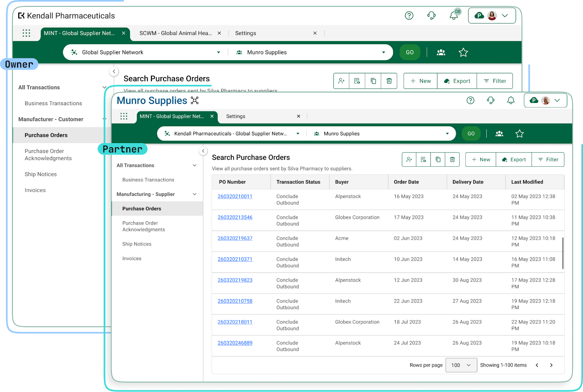The image size is (583, 392).
Task: Click copy icon in Kendall window toolbar
Action: 373,81
